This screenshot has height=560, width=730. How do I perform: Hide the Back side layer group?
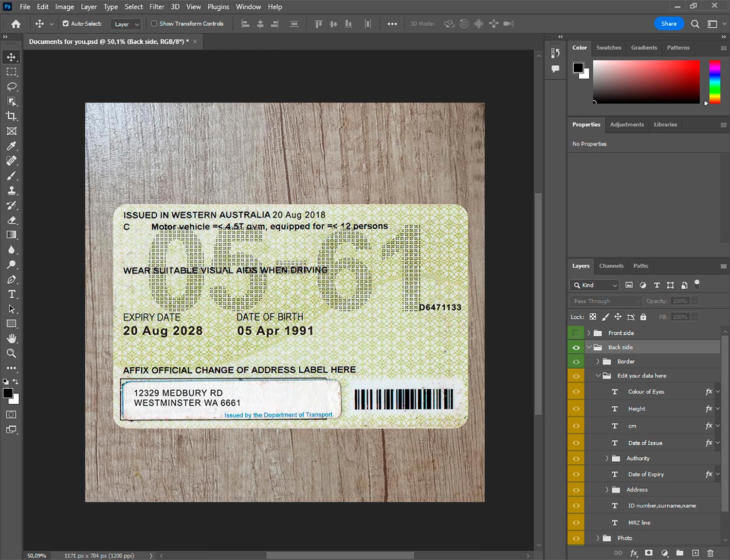(576, 347)
